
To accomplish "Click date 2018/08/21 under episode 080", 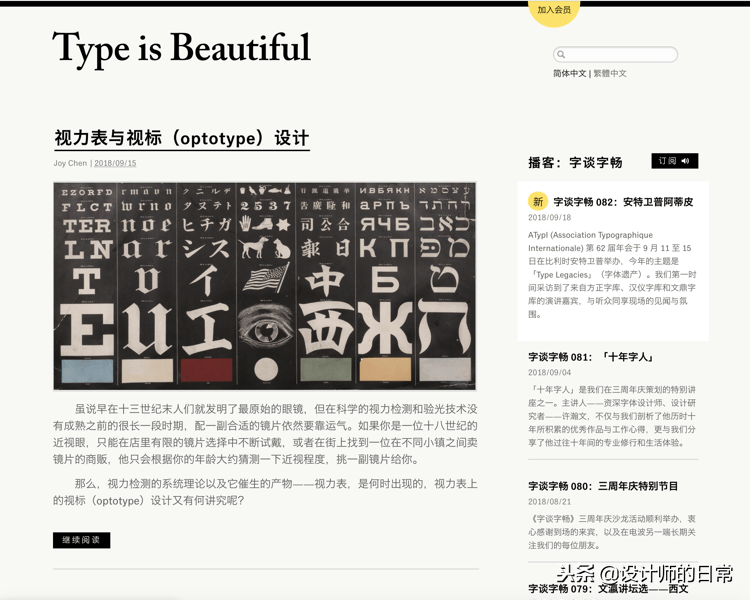I will click(550, 501).
